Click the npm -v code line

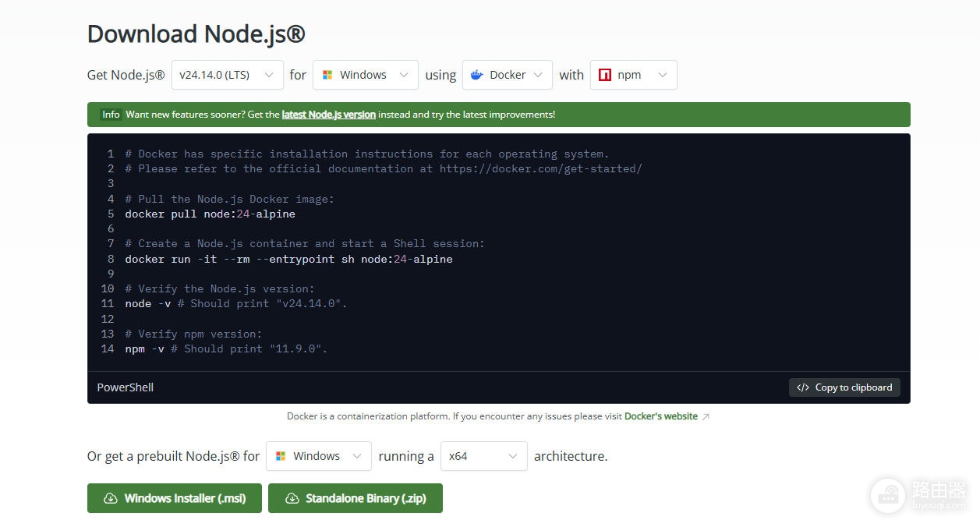tap(226, 348)
